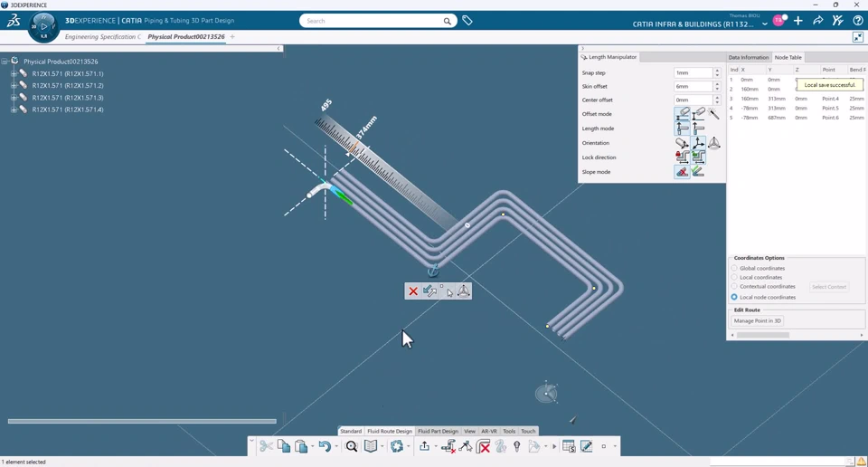Click the pipe elbow icon with red X
The image size is (868, 467).
coord(483,446)
